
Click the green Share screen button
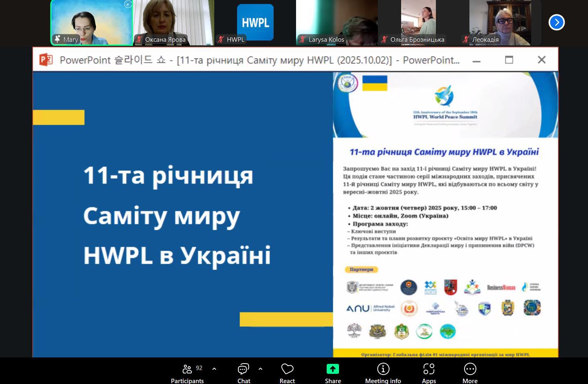pos(333,369)
